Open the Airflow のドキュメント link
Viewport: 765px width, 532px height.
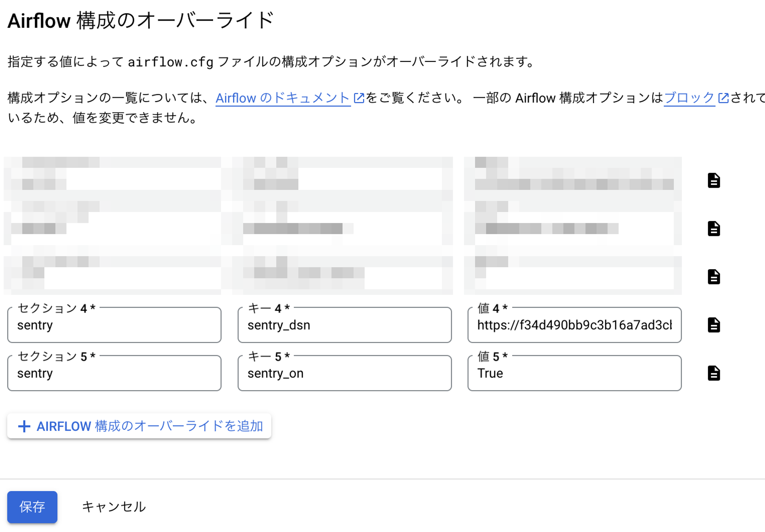click(282, 98)
